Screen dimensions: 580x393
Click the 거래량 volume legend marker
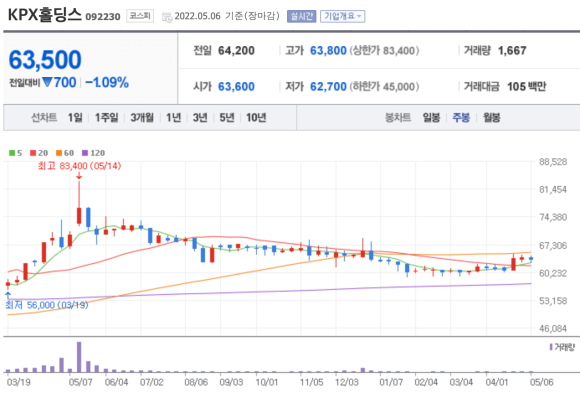(x=551, y=347)
